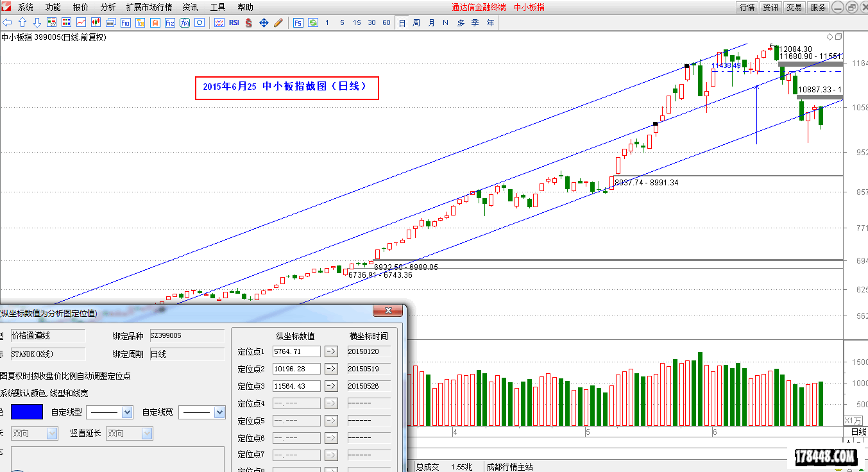Switch to 5-minute period
Viewport: 868px width, 472px height.
[342, 22]
